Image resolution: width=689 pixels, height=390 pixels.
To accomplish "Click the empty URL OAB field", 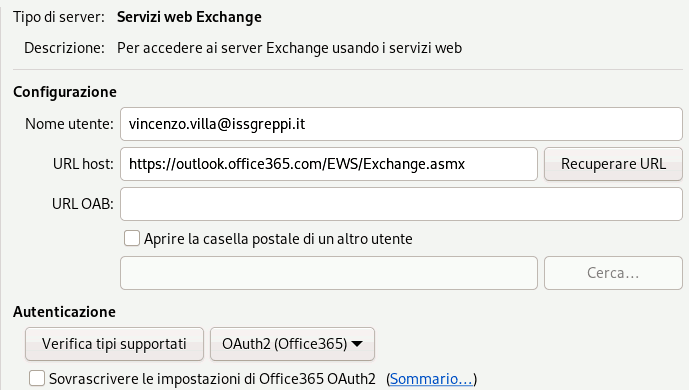I will (401, 204).
